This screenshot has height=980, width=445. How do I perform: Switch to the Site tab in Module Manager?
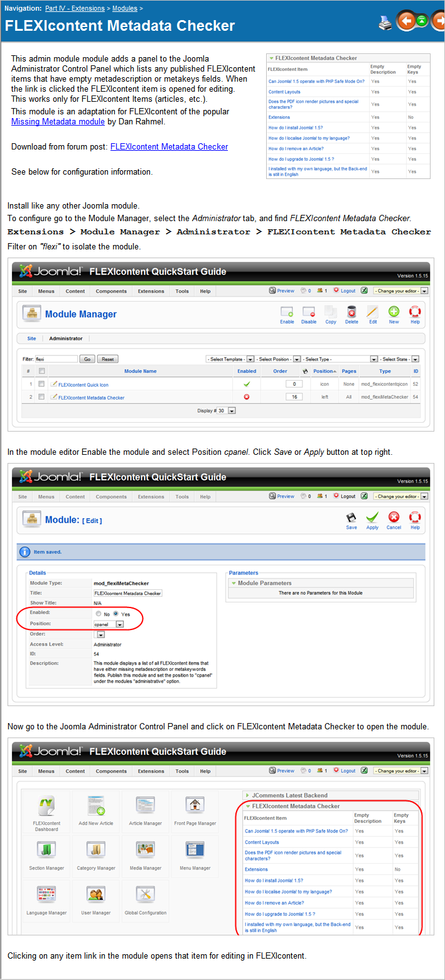[x=31, y=338]
